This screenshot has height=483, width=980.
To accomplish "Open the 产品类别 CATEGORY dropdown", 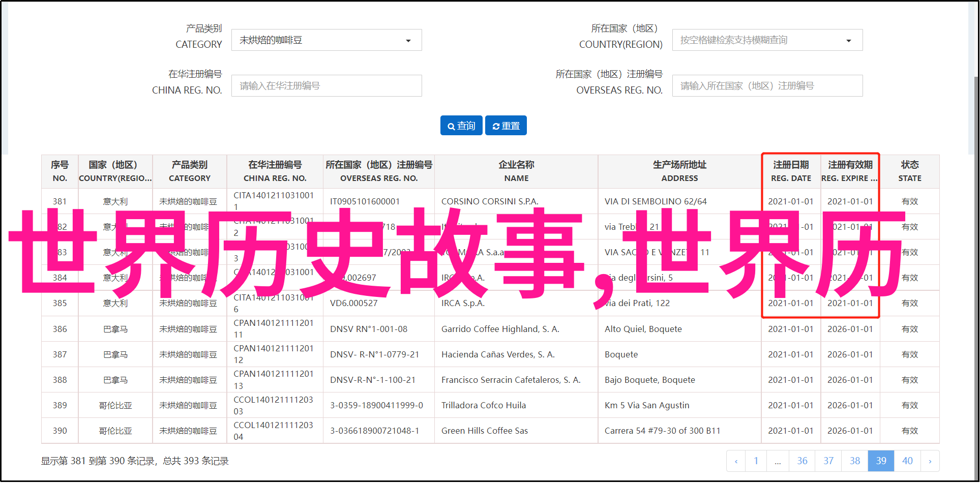I will coord(326,40).
